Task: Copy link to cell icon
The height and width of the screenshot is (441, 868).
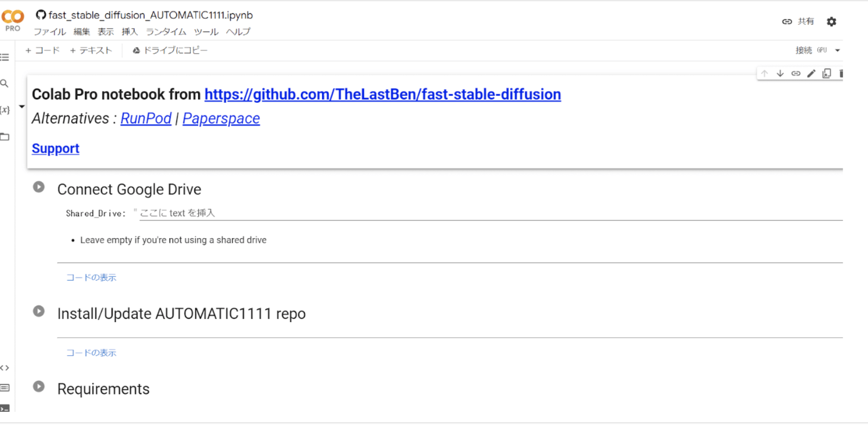Action: [796, 73]
